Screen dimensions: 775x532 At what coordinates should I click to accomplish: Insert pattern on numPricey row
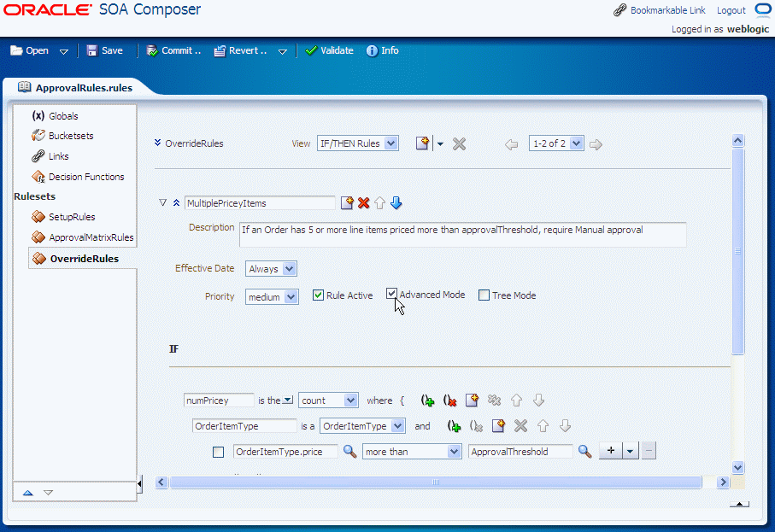pos(472,400)
